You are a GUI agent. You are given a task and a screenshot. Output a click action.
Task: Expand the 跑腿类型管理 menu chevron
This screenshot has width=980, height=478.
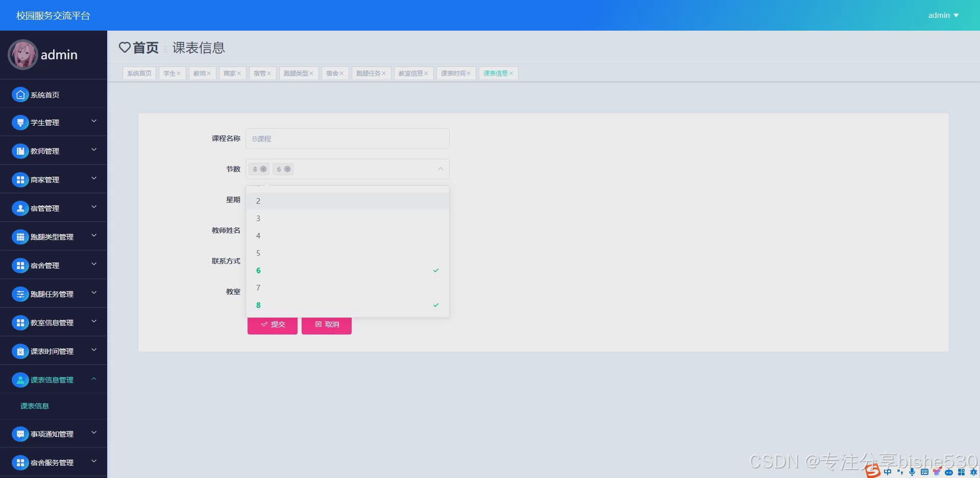pos(94,235)
